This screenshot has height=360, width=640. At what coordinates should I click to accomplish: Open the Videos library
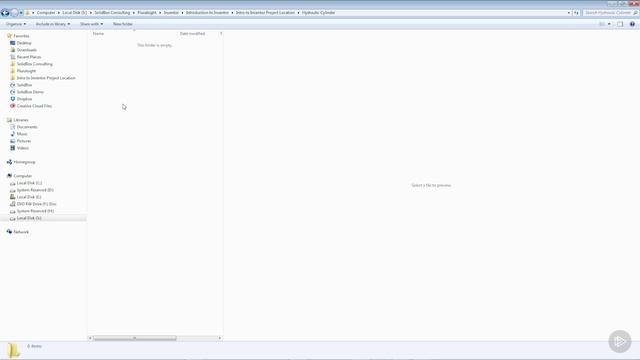coord(23,148)
